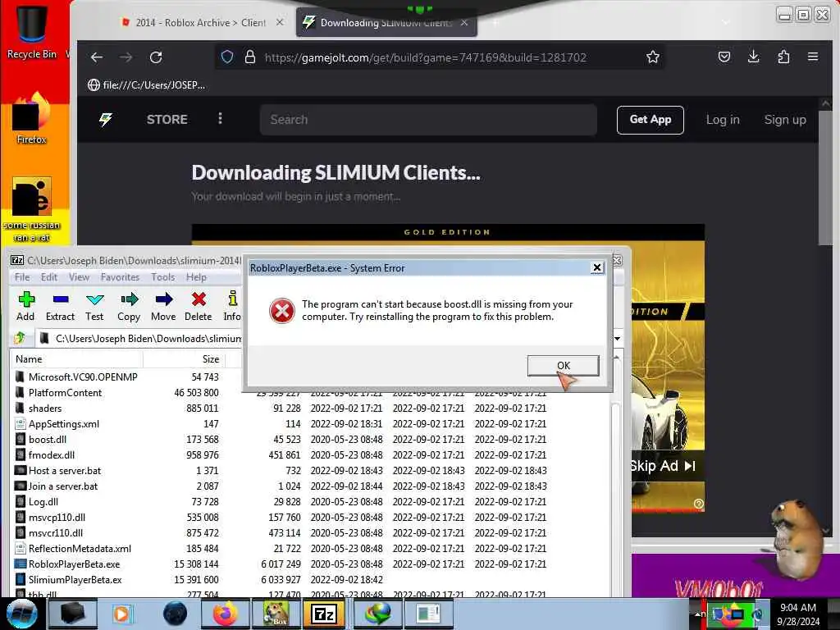Select msvcr110.dll file
The image size is (840, 630).
[x=56, y=532]
